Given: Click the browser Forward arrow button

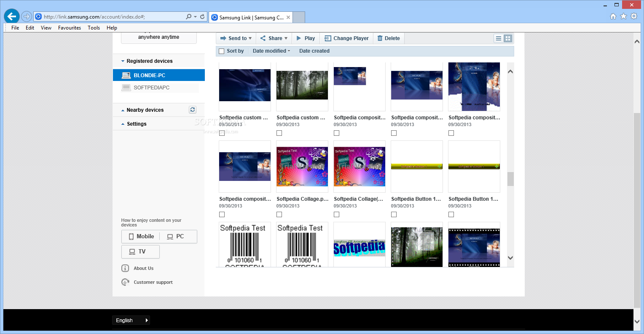Looking at the screenshot, I should (x=27, y=16).
